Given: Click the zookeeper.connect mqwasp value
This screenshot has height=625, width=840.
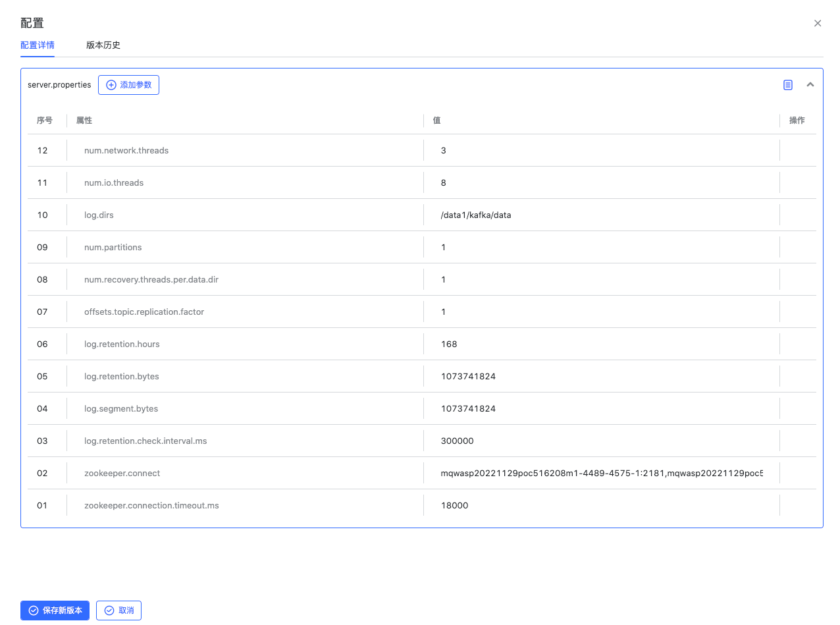Looking at the screenshot, I should (x=602, y=474).
